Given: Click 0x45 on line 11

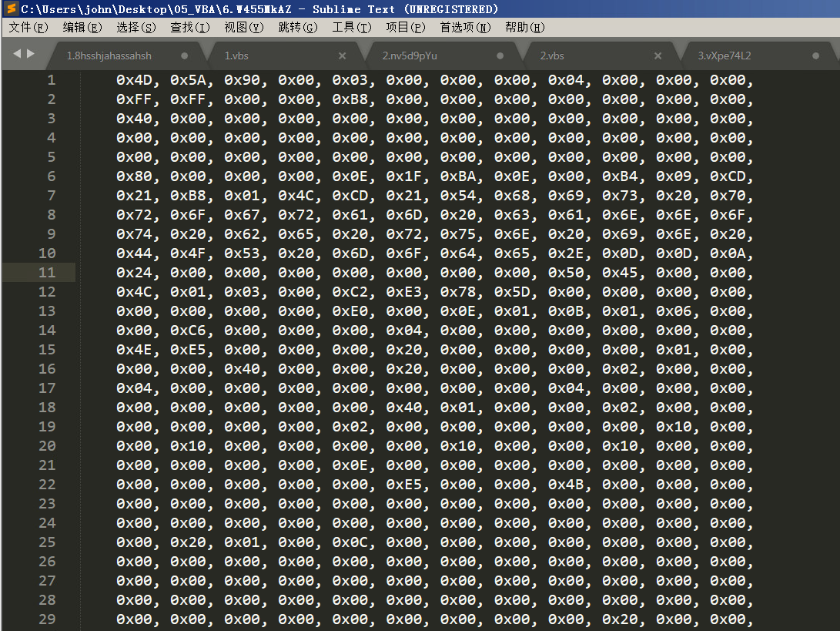Looking at the screenshot, I should (621, 272).
